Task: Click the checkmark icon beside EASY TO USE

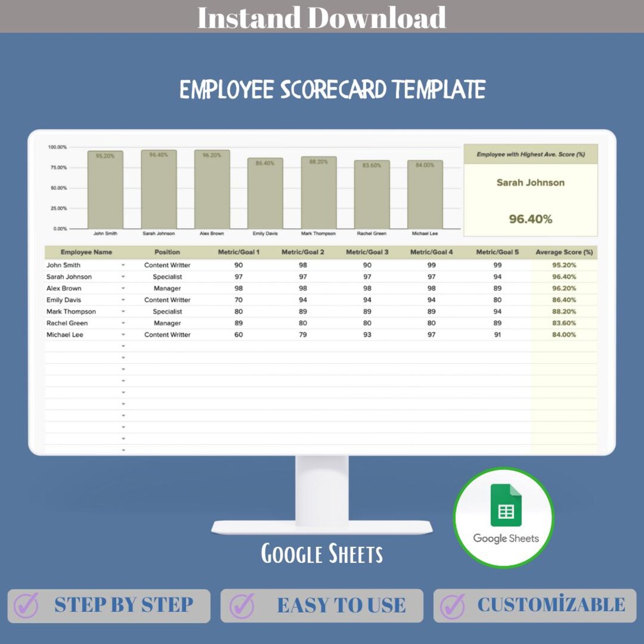Action: [241, 605]
